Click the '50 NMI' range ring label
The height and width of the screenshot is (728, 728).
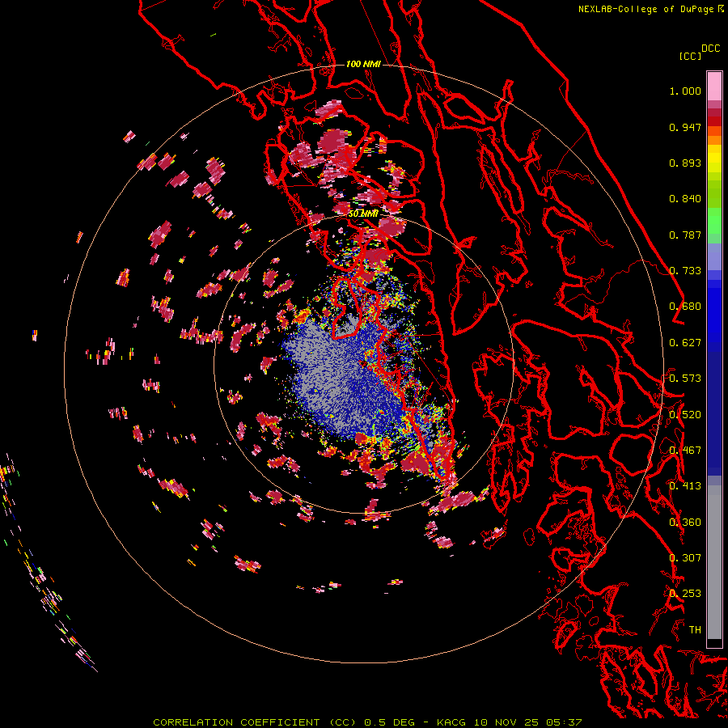tap(363, 214)
